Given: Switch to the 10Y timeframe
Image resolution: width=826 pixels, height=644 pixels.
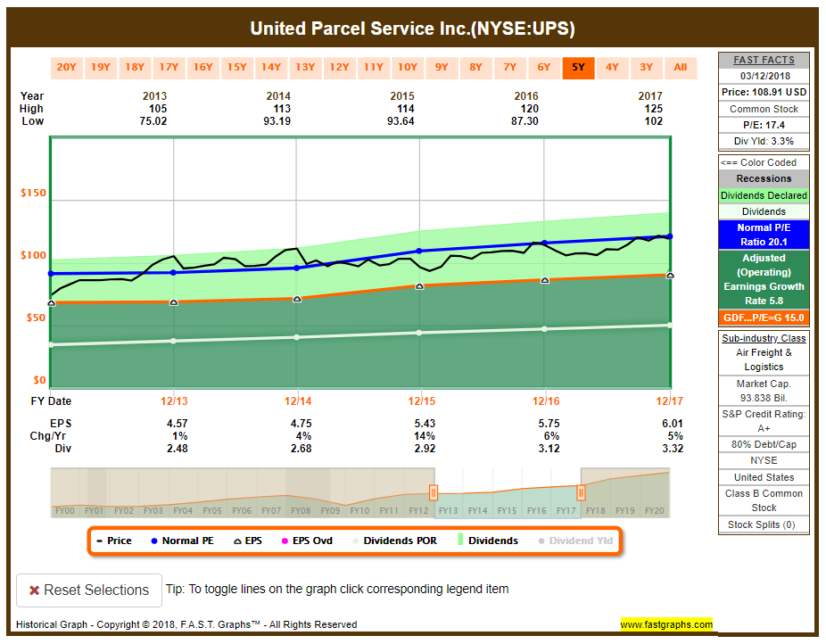Looking at the screenshot, I should pyautogui.click(x=408, y=67).
